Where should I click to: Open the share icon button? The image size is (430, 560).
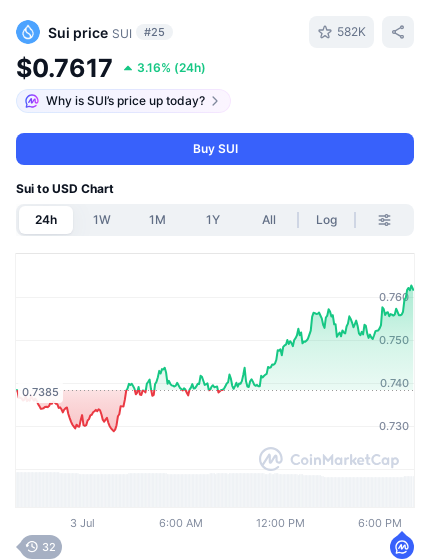pos(398,32)
